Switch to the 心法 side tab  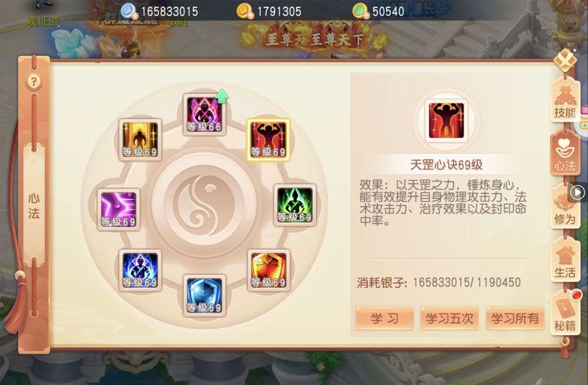pyautogui.click(x=564, y=155)
